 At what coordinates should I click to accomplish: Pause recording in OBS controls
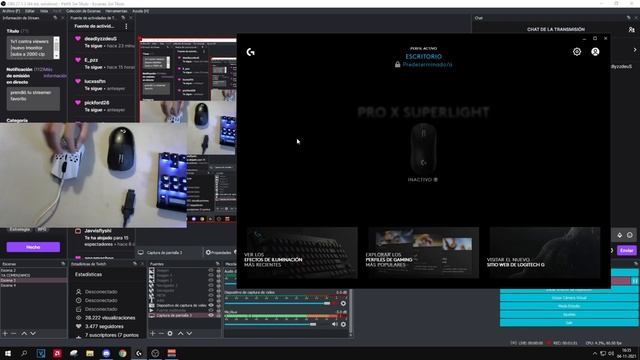pyautogui.click(x=635, y=281)
